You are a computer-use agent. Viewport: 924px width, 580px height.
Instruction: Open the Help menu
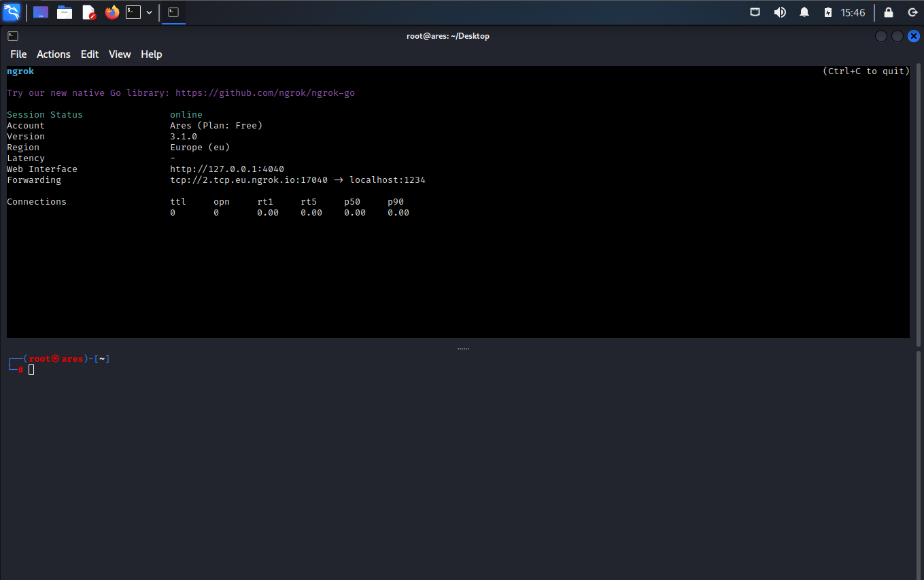pyautogui.click(x=152, y=54)
